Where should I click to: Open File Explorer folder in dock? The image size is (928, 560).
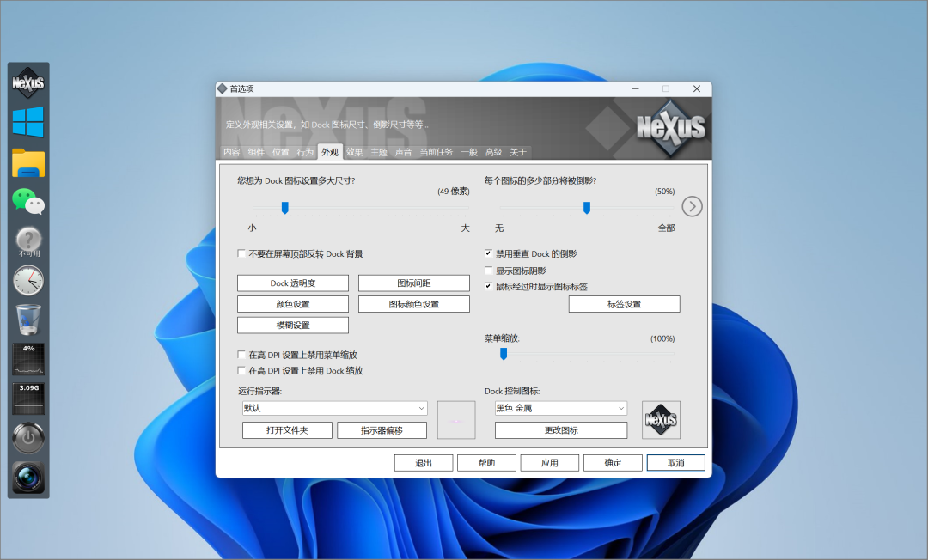28,162
